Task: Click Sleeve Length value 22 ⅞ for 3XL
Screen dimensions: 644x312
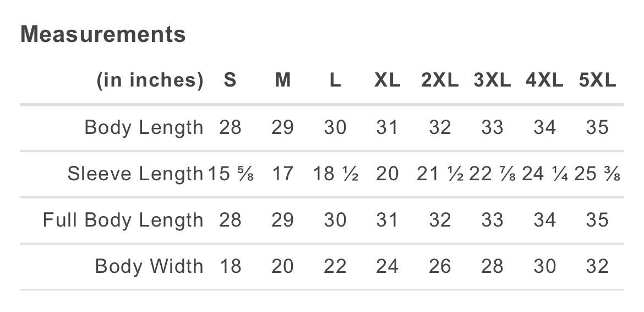Action: [493, 174]
